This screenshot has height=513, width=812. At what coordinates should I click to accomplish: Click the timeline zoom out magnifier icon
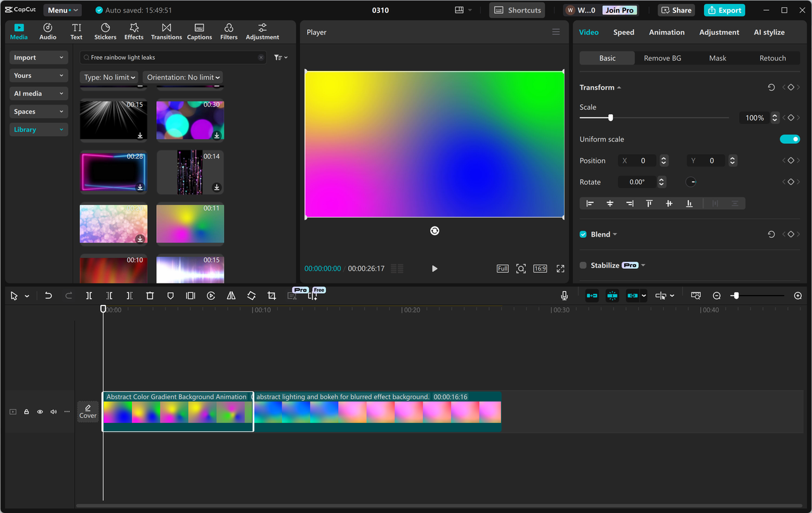[717, 295]
